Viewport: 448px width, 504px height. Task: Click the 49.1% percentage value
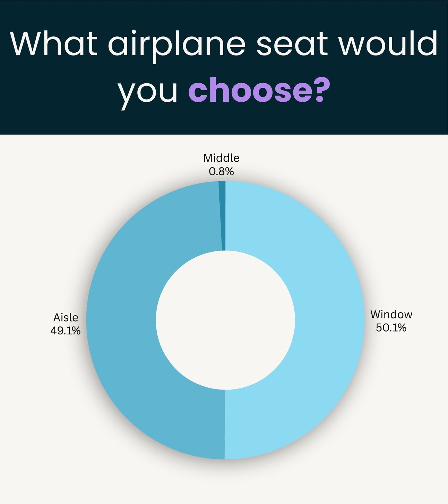(66, 331)
